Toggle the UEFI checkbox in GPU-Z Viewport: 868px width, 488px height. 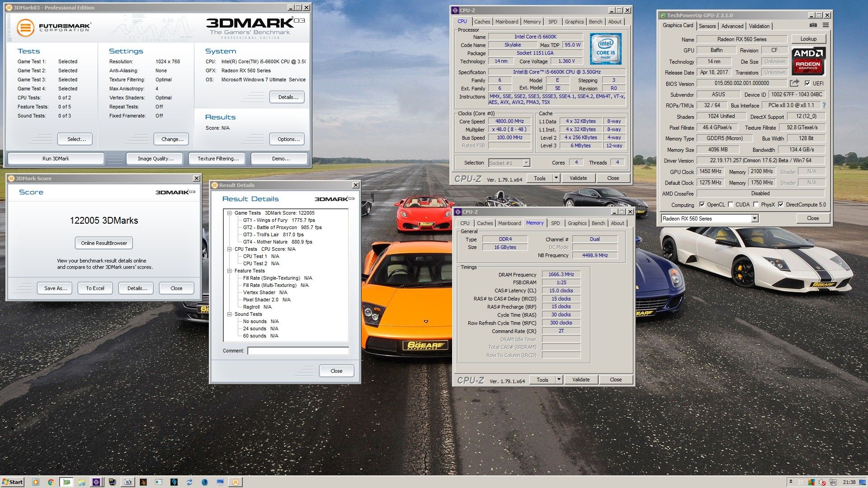coord(807,83)
